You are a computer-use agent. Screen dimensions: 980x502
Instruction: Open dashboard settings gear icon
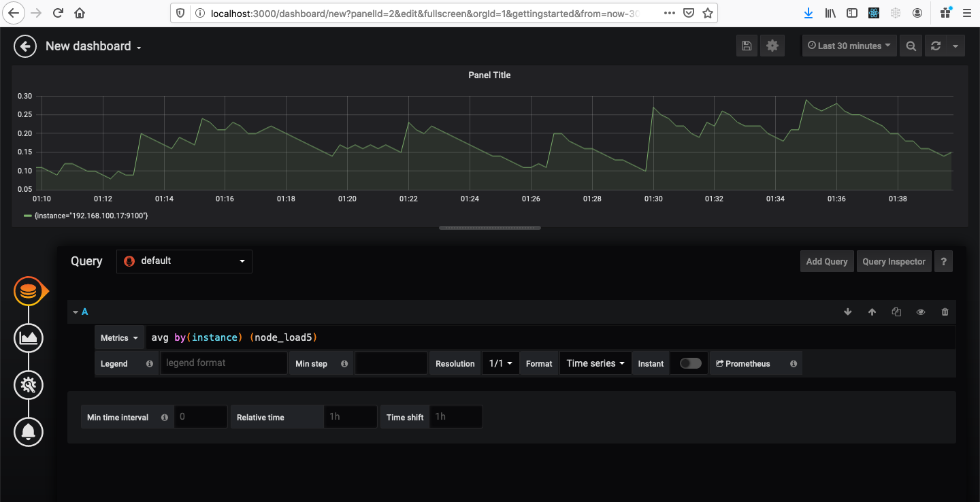(x=772, y=46)
